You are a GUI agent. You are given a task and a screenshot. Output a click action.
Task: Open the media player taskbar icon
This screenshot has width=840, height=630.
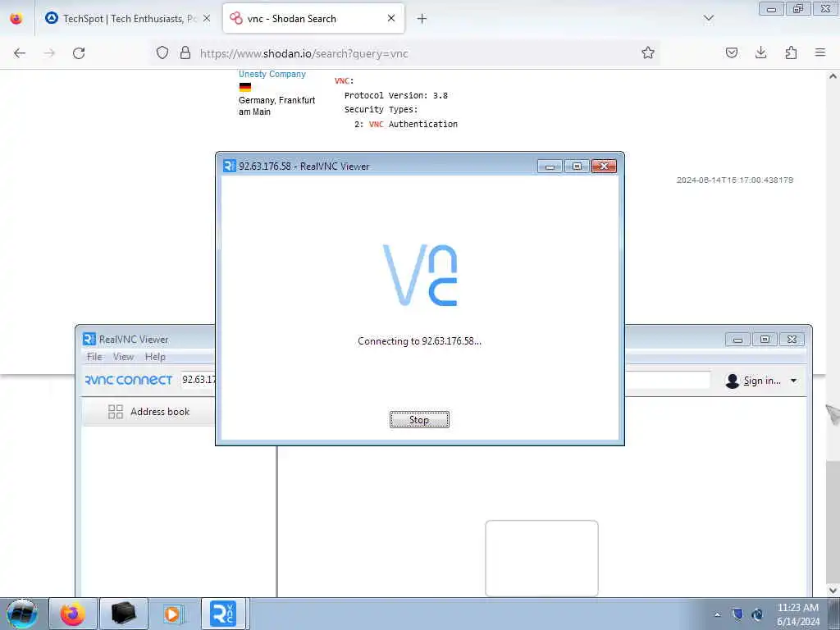172,614
